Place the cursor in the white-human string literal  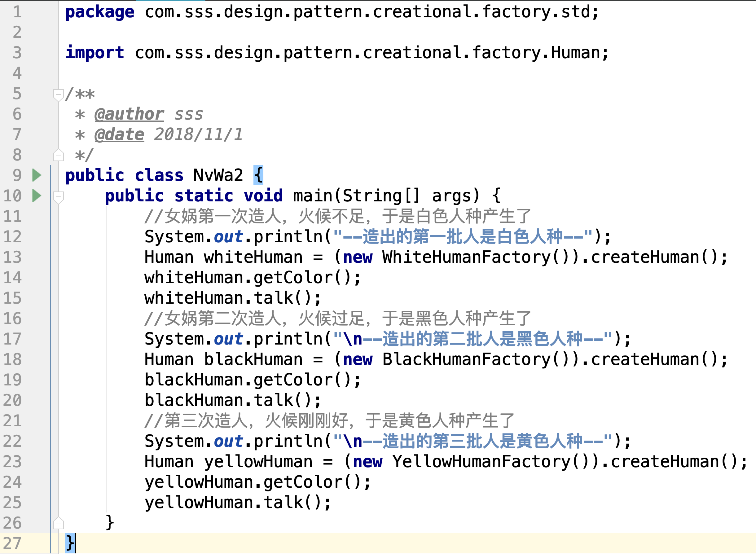[463, 237]
